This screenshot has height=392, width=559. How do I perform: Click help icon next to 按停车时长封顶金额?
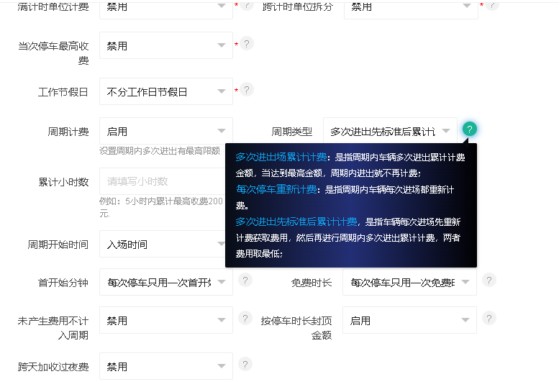[489, 319]
